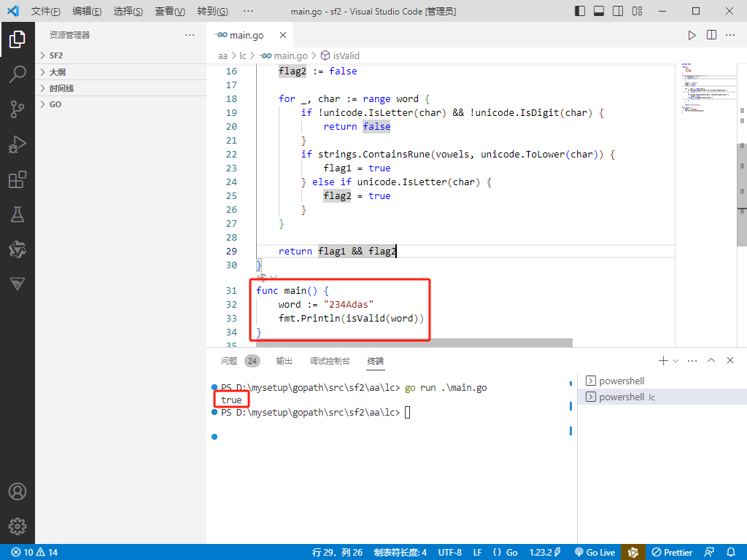Open terminal panel more actions ellipsis
This screenshot has height=560, width=747.
tap(692, 360)
